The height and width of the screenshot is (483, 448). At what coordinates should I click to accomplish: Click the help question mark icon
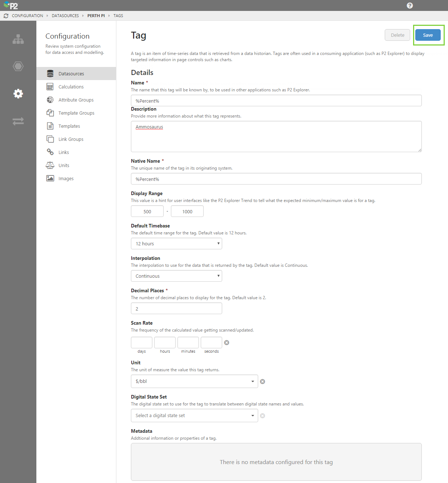click(410, 5)
